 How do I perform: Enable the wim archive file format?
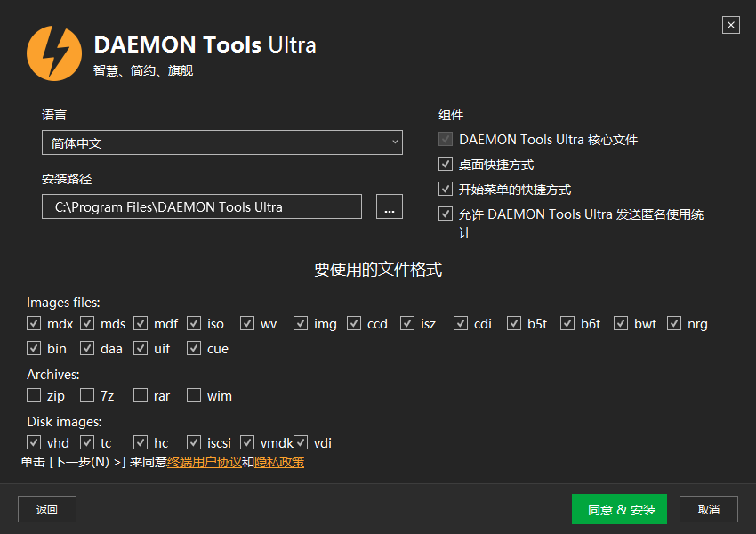click(194, 395)
